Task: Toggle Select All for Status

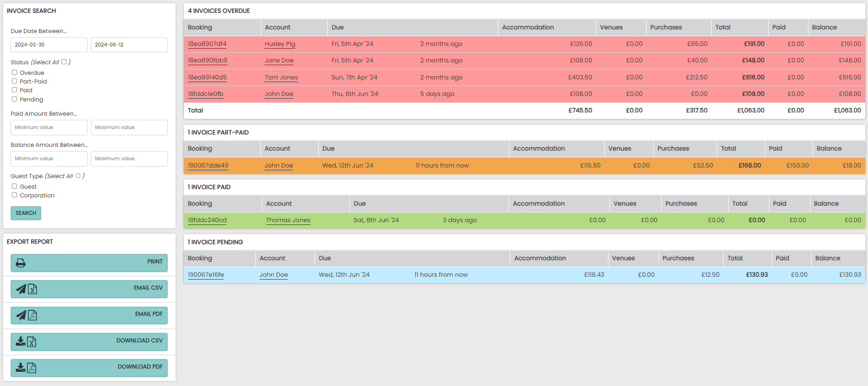Action: point(64,62)
